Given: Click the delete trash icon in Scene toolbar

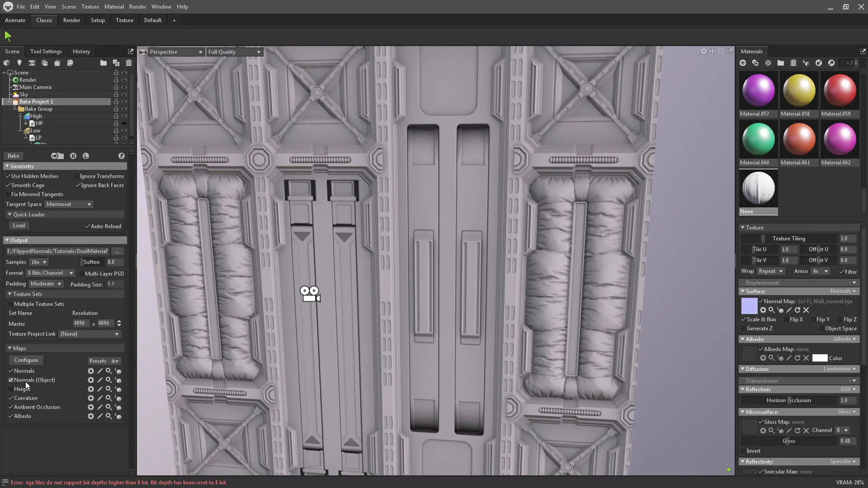Looking at the screenshot, I should click(129, 63).
